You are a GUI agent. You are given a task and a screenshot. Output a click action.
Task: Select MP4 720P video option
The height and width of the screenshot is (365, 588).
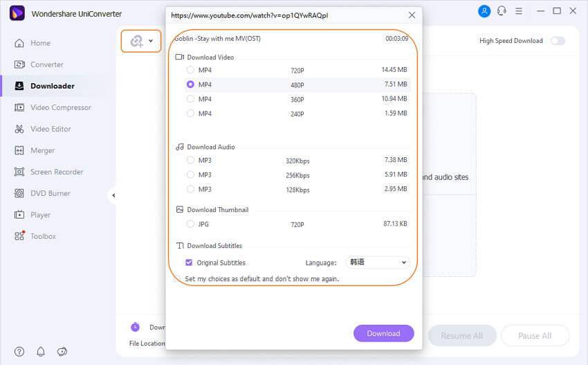pos(190,70)
